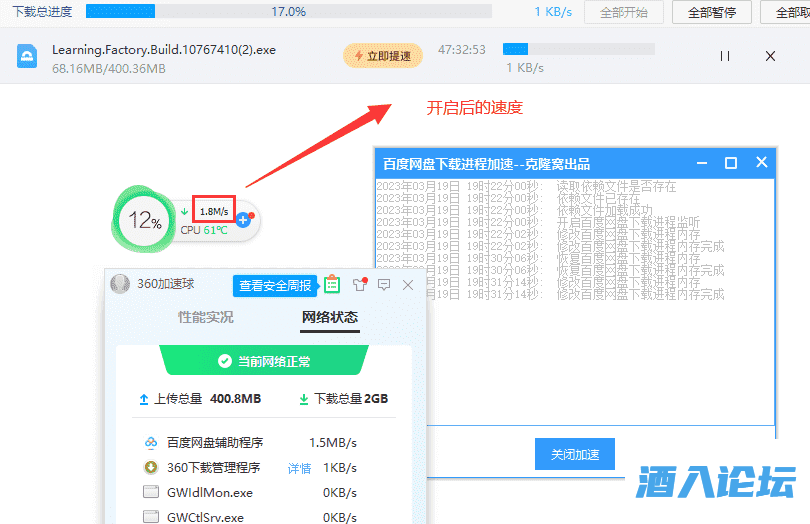Viewport: 810px width, 524px height.
Task: Click the GWCtlSrv.exe process icon
Action: point(151,517)
